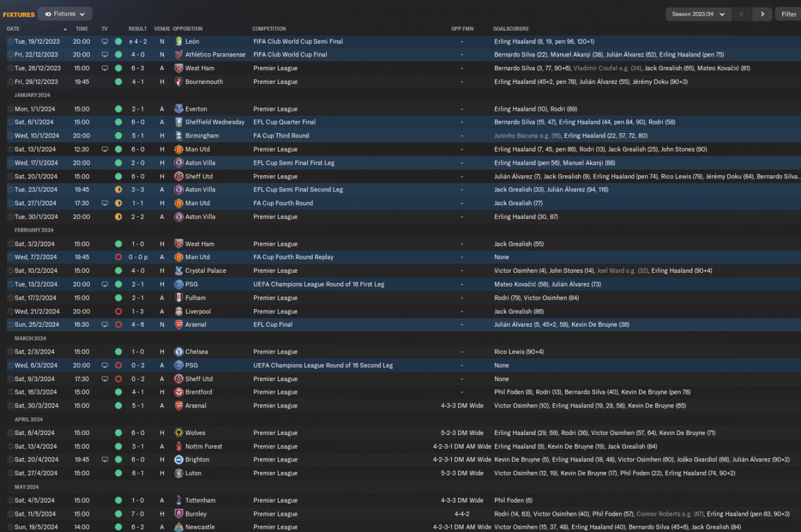Click the 0 - 0 p result versus Man Utd

(138, 257)
